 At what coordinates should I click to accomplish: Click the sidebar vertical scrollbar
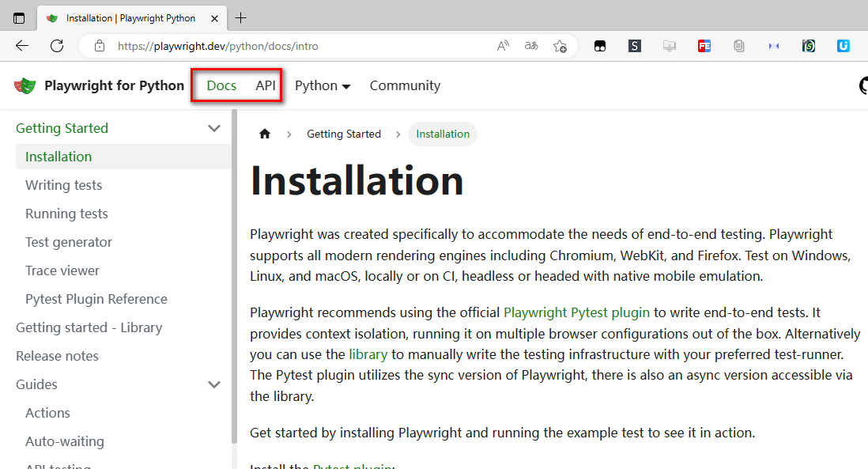coord(234,277)
